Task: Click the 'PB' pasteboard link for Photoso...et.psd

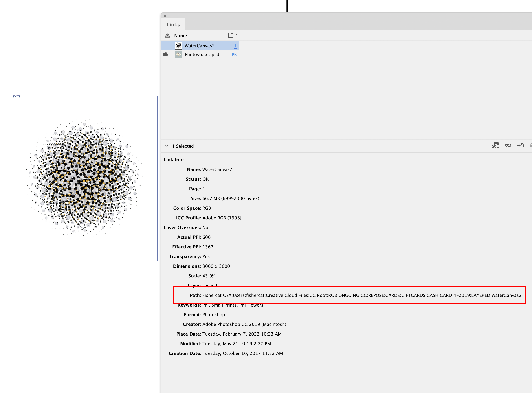Action: click(x=234, y=55)
